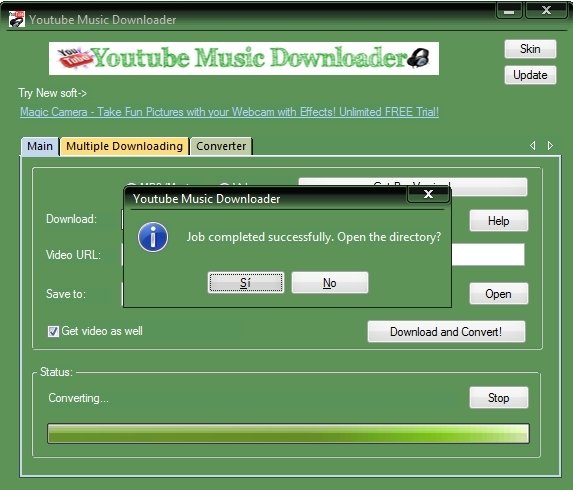Viewport: 573px width, 490px height.
Task: Click the Converting... status text
Action: click(x=78, y=398)
